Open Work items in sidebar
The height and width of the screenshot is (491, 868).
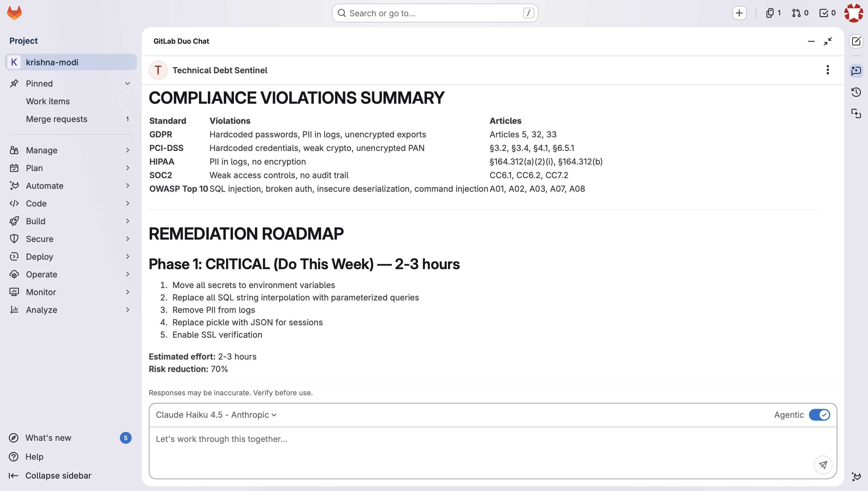[x=48, y=101]
